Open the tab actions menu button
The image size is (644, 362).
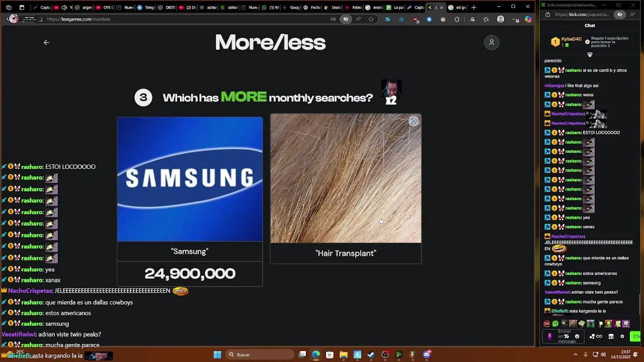click(x=22, y=8)
